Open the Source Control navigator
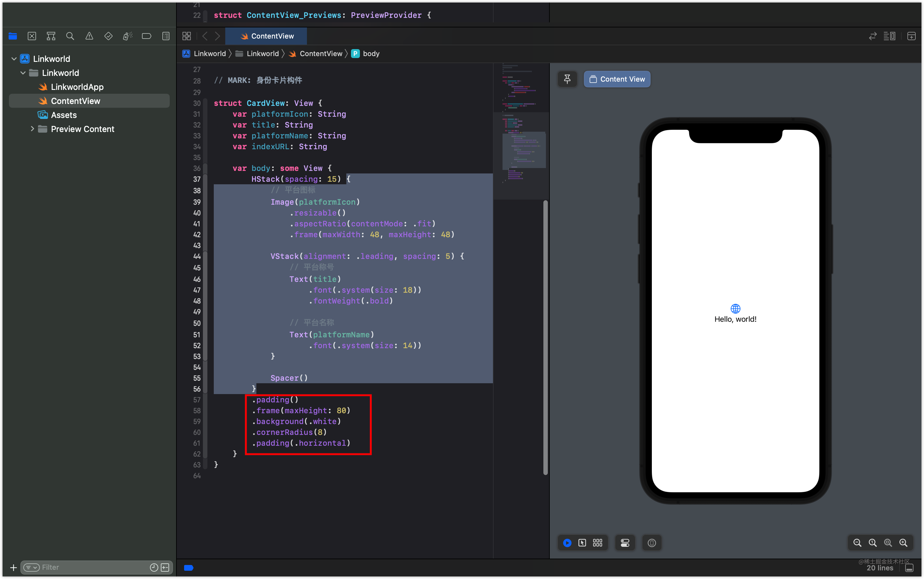 [32, 36]
